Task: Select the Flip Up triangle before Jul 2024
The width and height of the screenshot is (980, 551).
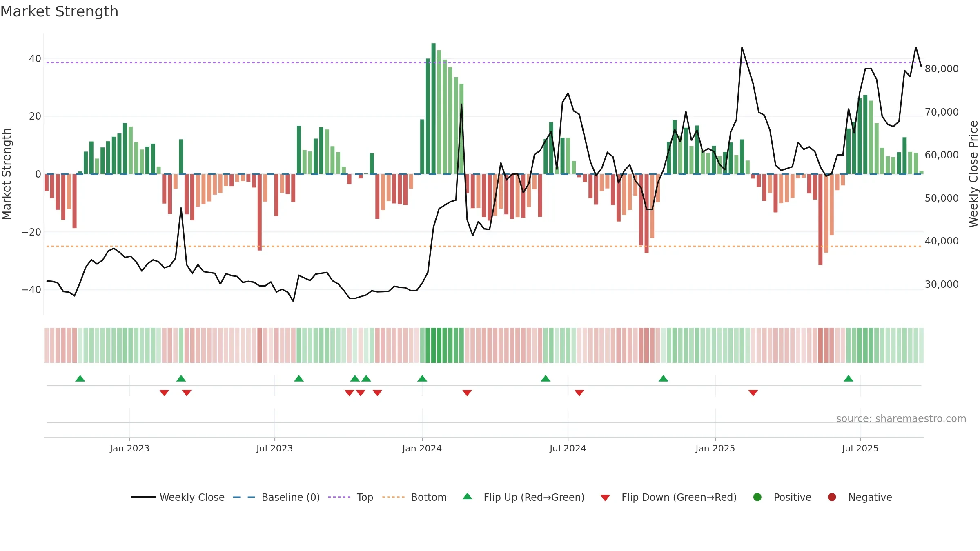Action: click(x=546, y=378)
